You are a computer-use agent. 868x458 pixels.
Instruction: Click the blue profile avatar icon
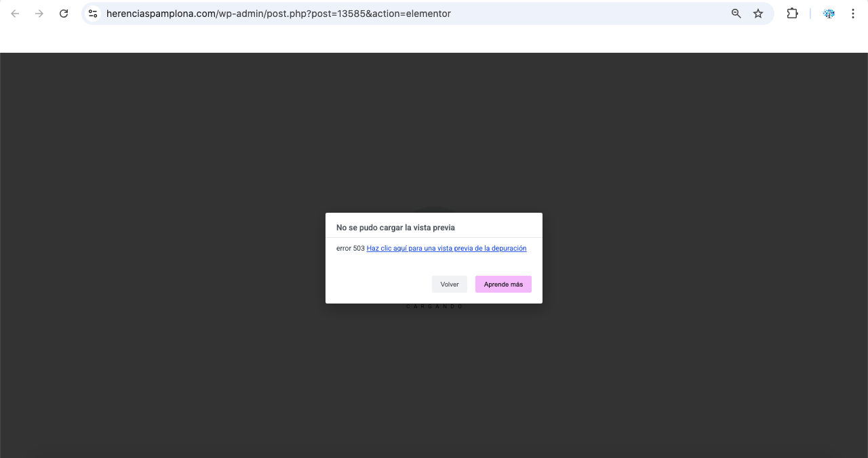829,14
